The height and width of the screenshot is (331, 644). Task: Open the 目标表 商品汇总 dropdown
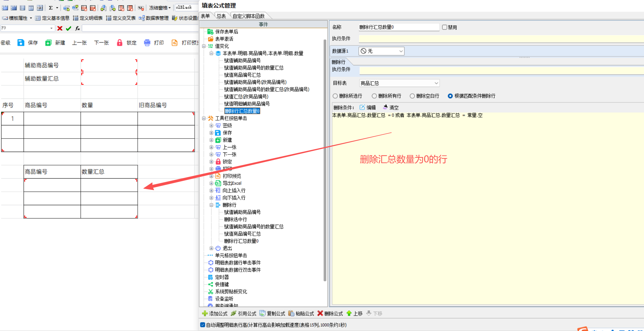(x=436, y=83)
